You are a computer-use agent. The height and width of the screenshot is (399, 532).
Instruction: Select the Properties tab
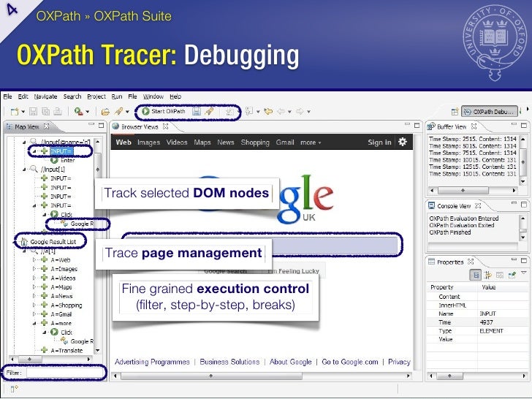coord(450,262)
